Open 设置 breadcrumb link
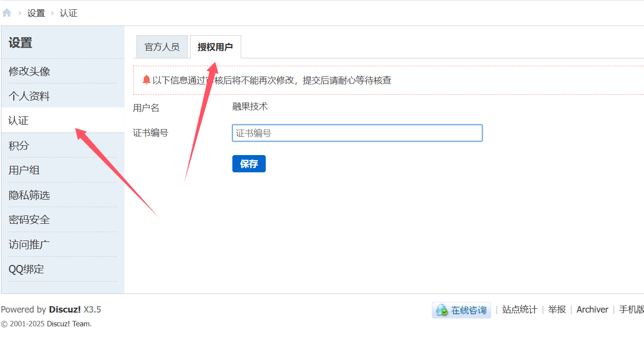Screen dimensions: 644x343 [x=36, y=13]
